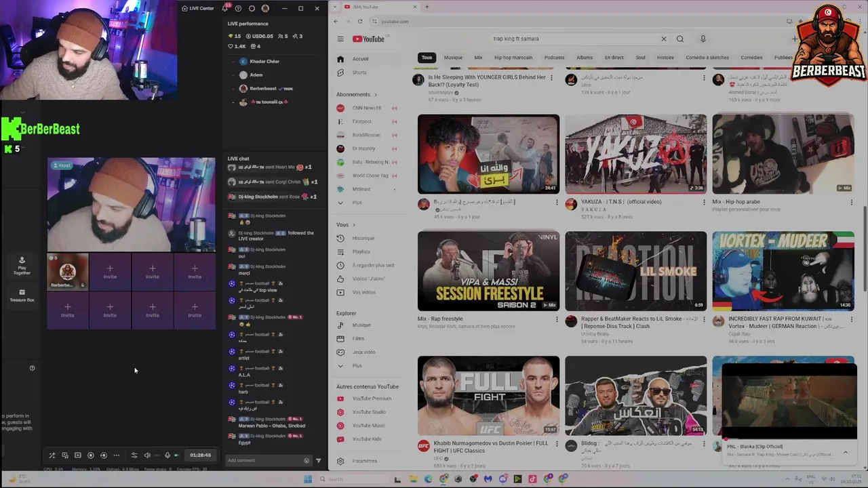Open Accueil in YouTube sidebar
868x488 pixels.
point(367,59)
